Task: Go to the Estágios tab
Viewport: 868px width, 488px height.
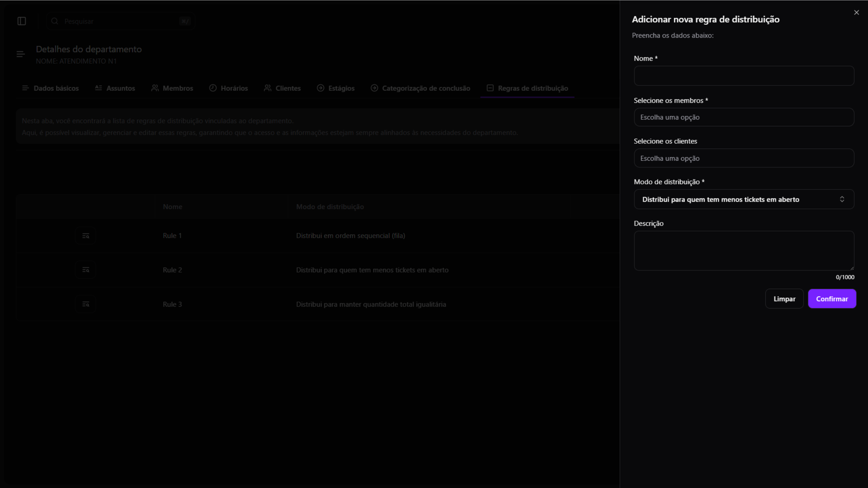Action: tap(336, 88)
